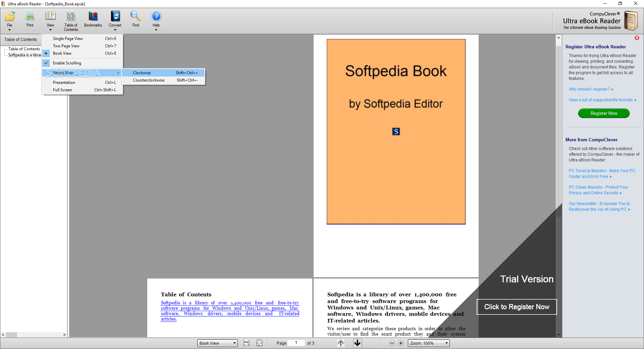The image size is (644, 349).
Task: Click the Softpedia S logo on cover
Action: pyautogui.click(x=396, y=132)
